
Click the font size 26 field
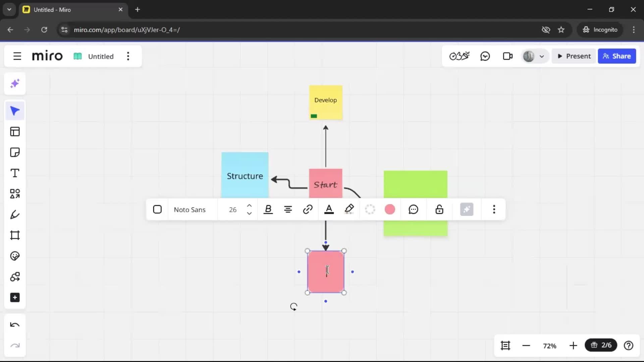[x=232, y=209]
